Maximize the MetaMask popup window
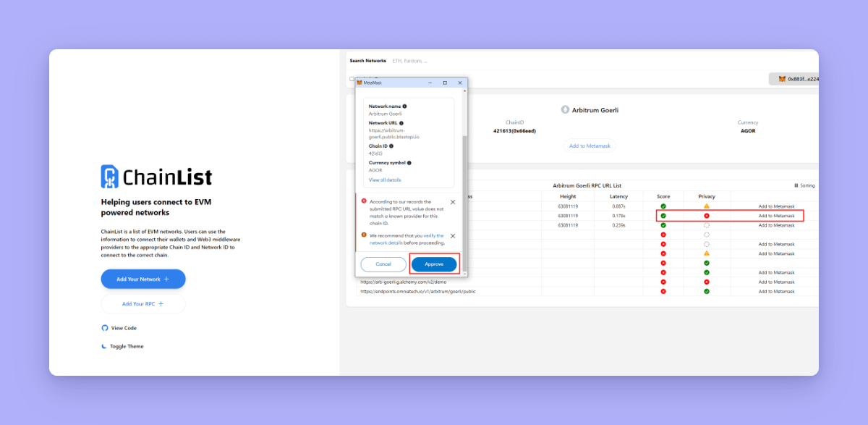Screen dimensions: 868x425 pos(445,83)
